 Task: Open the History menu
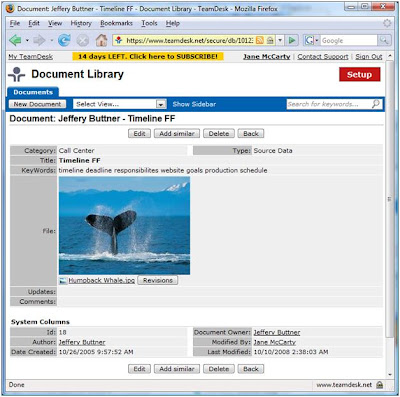pyautogui.click(x=81, y=23)
